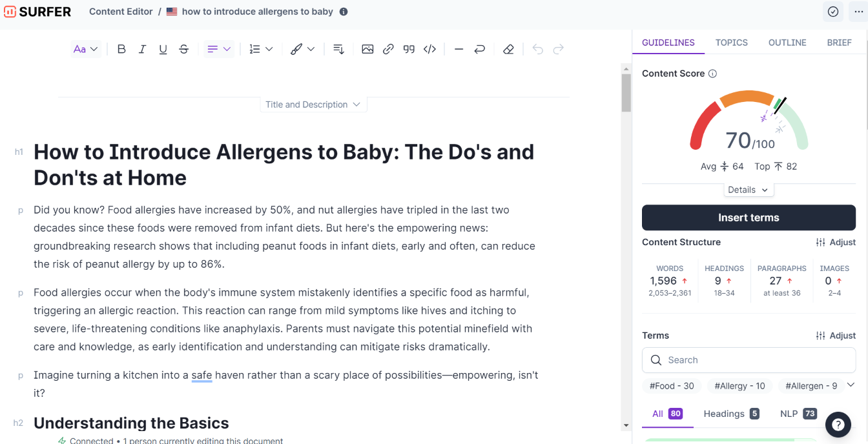Select the #Allergy - 10 tag
The height and width of the screenshot is (444, 868).
pyautogui.click(x=739, y=386)
